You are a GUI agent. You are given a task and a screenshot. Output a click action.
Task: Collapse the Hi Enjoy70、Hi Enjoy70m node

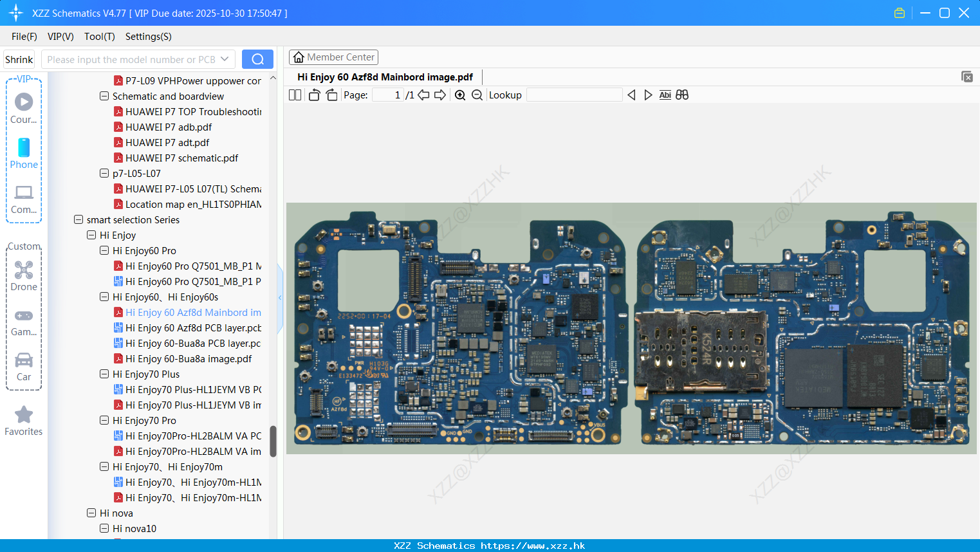[x=104, y=466]
